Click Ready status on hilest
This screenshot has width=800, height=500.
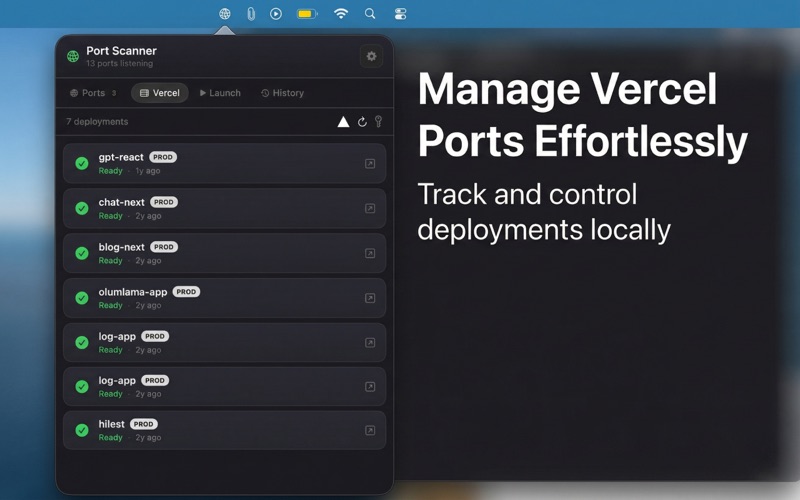(x=110, y=438)
